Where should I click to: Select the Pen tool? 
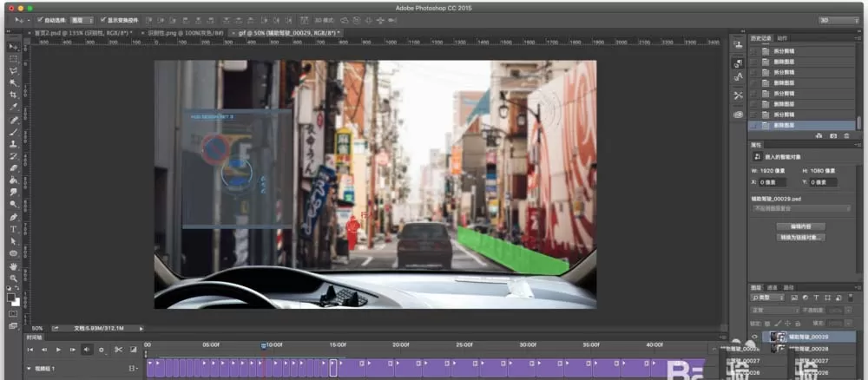coord(13,217)
